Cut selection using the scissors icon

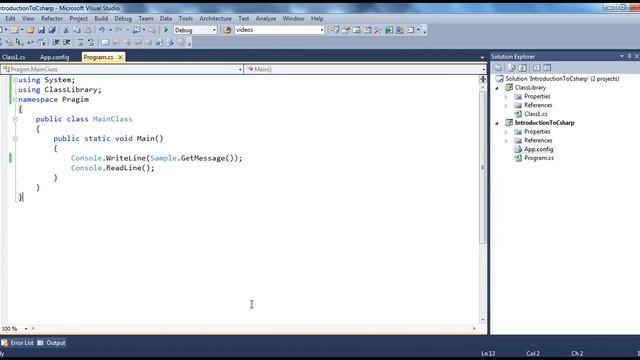point(66,30)
